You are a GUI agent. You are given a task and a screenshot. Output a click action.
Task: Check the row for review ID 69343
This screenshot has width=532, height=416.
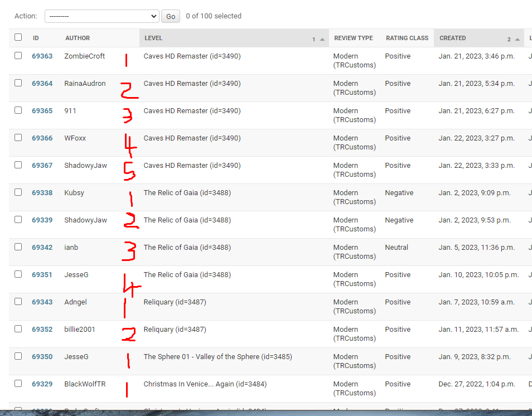tap(17, 302)
